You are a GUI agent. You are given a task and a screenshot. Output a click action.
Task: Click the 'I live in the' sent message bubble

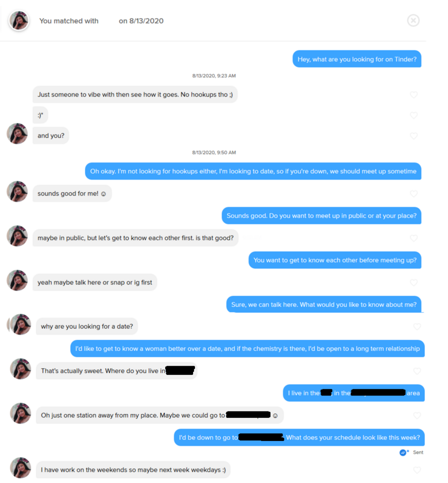[354, 393]
